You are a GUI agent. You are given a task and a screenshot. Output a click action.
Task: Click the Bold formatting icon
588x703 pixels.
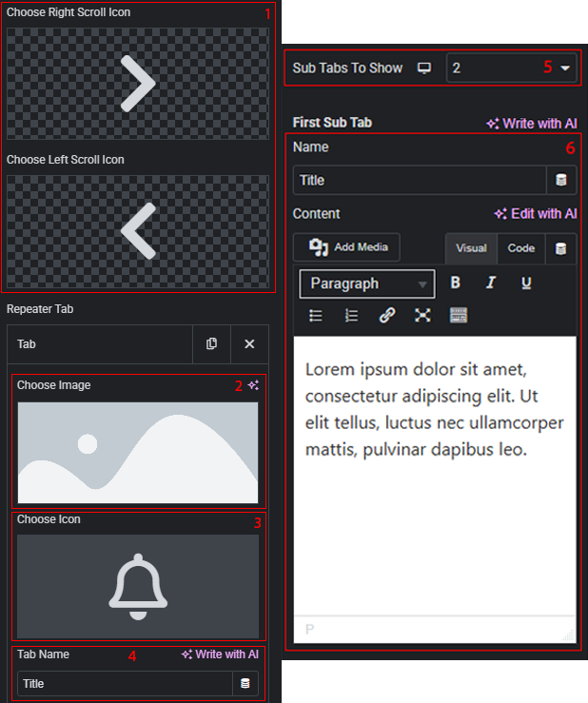(x=456, y=283)
